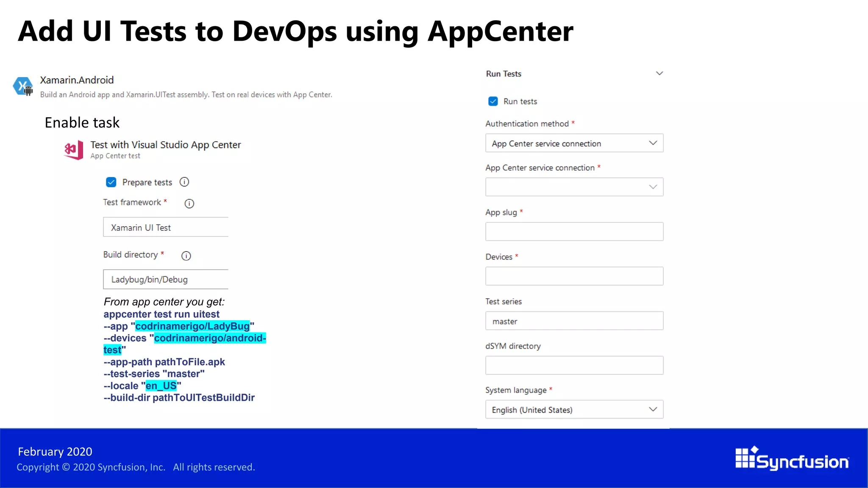
Task: Click the Test framework Xamarin UI Test field
Action: coord(166,227)
